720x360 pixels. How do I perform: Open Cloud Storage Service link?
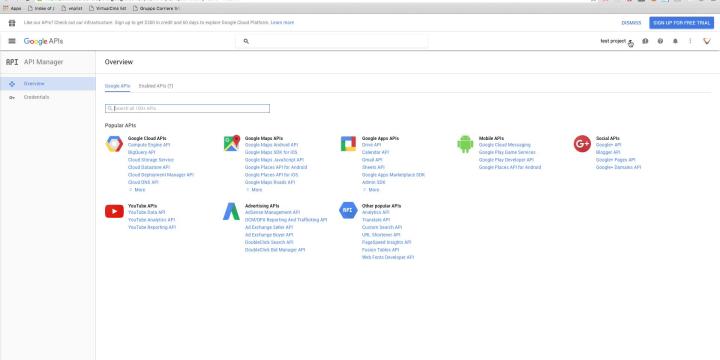pyautogui.click(x=151, y=160)
